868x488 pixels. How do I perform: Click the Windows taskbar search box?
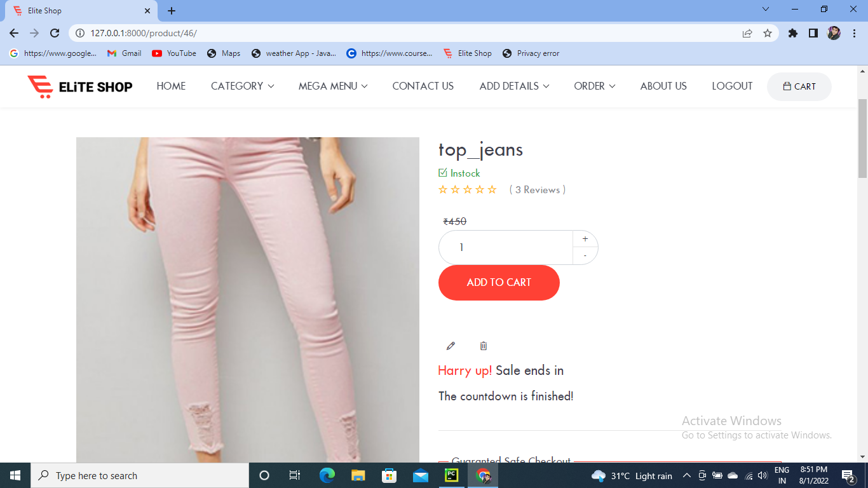(x=140, y=475)
